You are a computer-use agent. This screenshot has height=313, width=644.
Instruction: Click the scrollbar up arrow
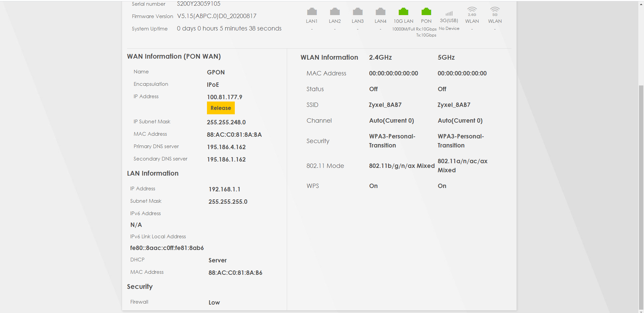(641, 4)
